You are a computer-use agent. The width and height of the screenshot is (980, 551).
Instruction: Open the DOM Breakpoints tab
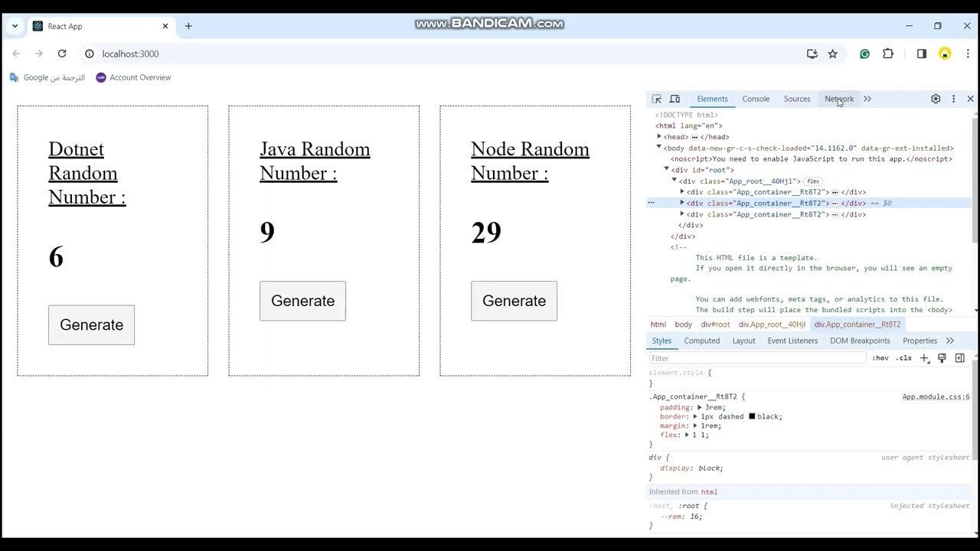click(x=860, y=341)
